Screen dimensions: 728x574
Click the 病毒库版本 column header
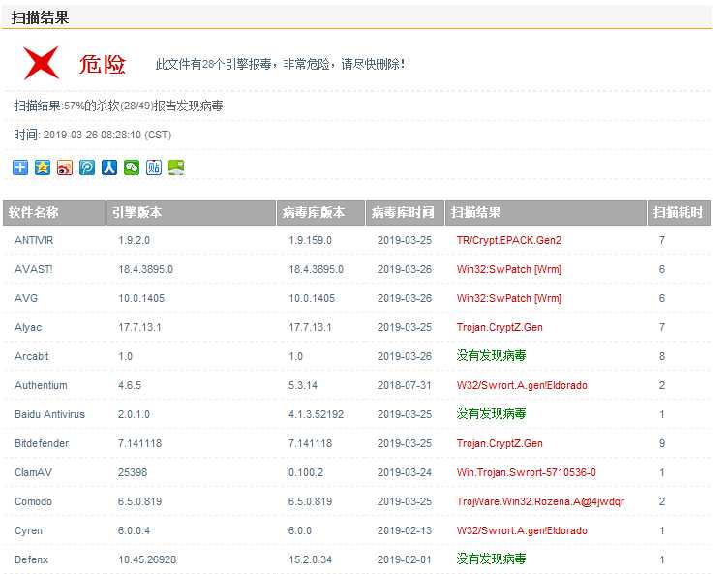[320, 213]
